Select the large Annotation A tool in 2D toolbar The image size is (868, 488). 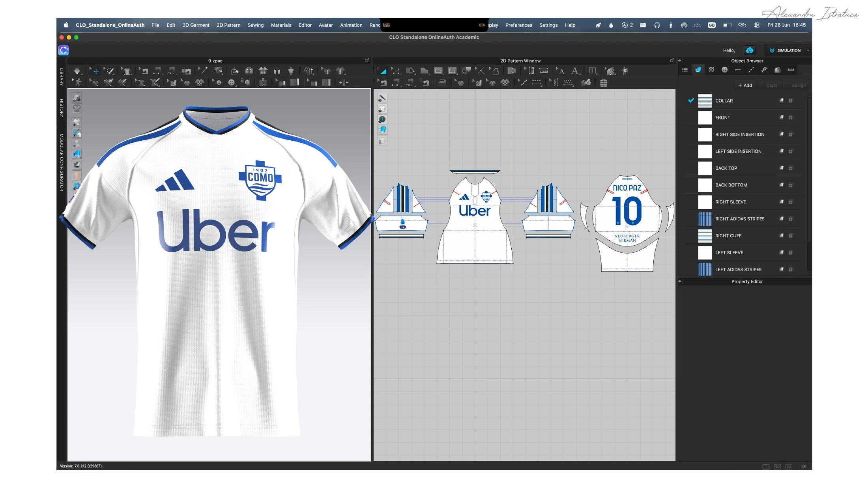click(575, 71)
